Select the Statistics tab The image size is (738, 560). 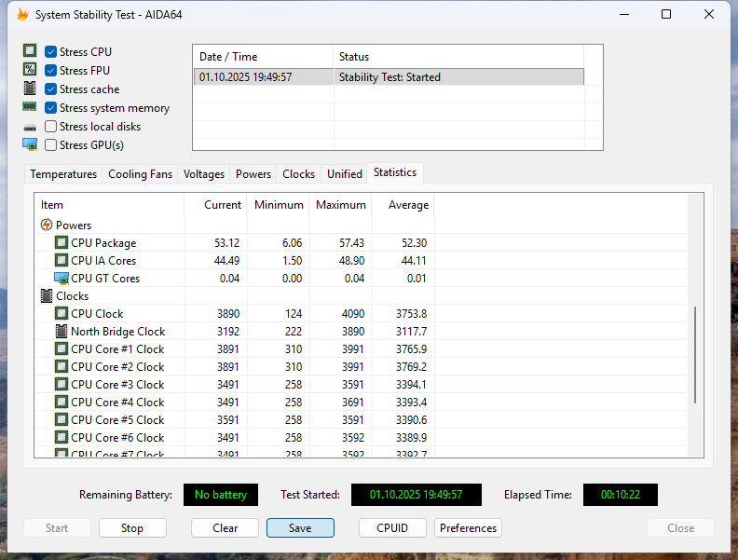click(x=395, y=172)
